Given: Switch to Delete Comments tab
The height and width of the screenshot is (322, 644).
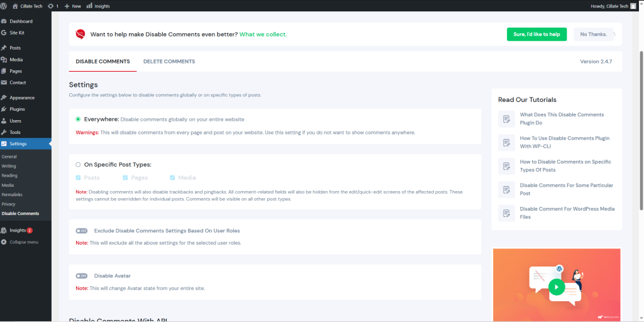Looking at the screenshot, I should point(169,62).
